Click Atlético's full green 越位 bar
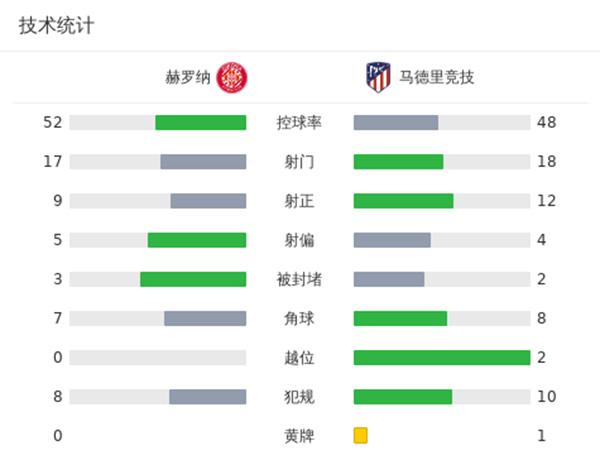The width and height of the screenshot is (600, 455). coord(441,357)
